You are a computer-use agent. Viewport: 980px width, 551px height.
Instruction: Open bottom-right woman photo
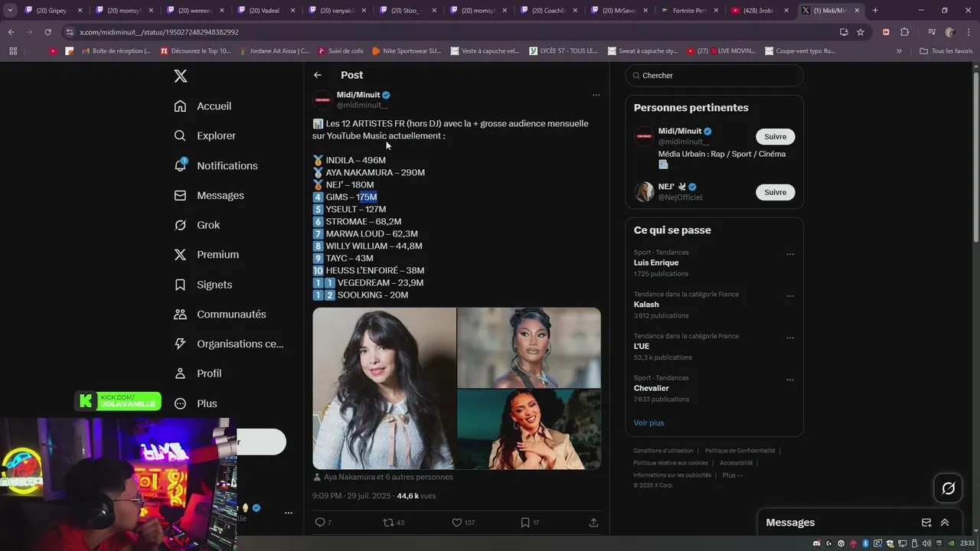coord(529,429)
